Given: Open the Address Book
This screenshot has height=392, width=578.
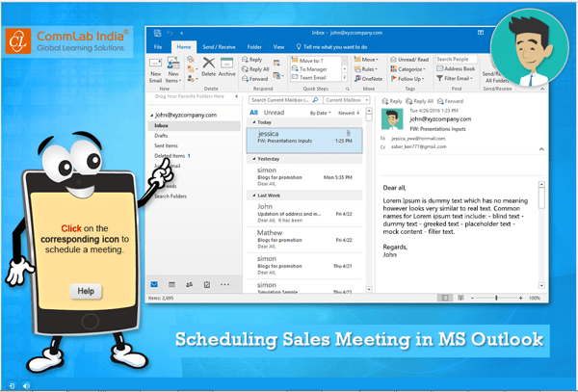Looking at the screenshot, I should (456, 68).
